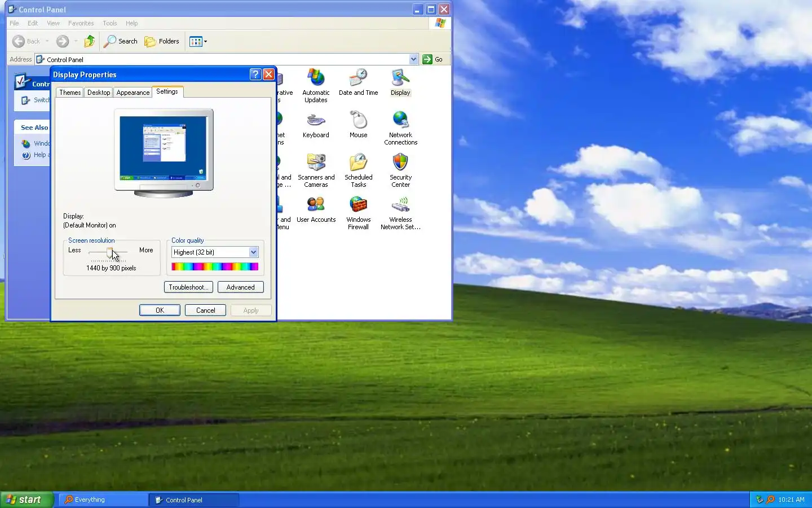The height and width of the screenshot is (508, 812).
Task: Open the Favorites menu
Action: point(81,23)
